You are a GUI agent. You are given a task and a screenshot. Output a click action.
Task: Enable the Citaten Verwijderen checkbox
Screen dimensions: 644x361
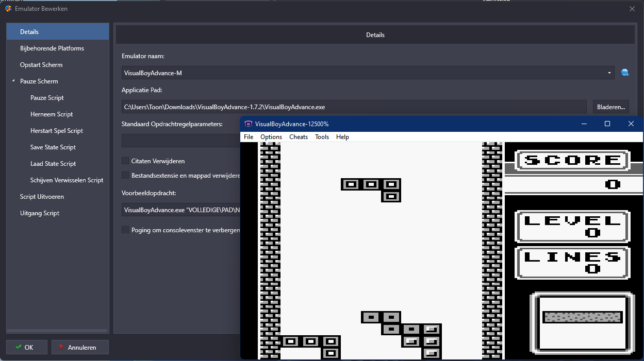click(x=125, y=161)
